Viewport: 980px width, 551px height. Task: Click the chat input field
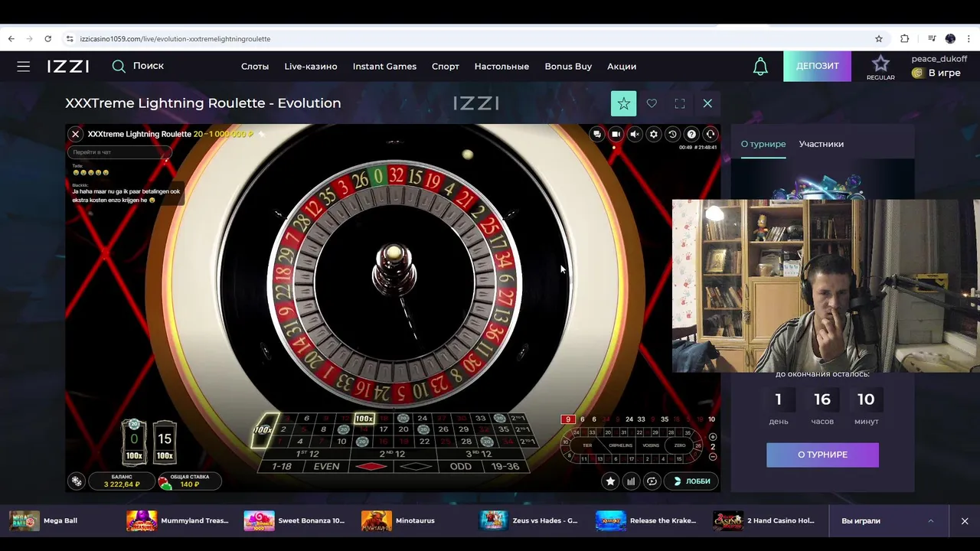[120, 152]
